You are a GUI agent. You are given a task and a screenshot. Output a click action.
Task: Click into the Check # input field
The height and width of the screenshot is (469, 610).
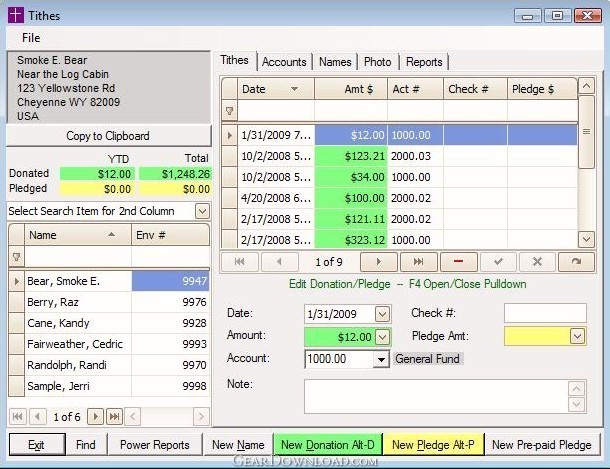(x=544, y=314)
